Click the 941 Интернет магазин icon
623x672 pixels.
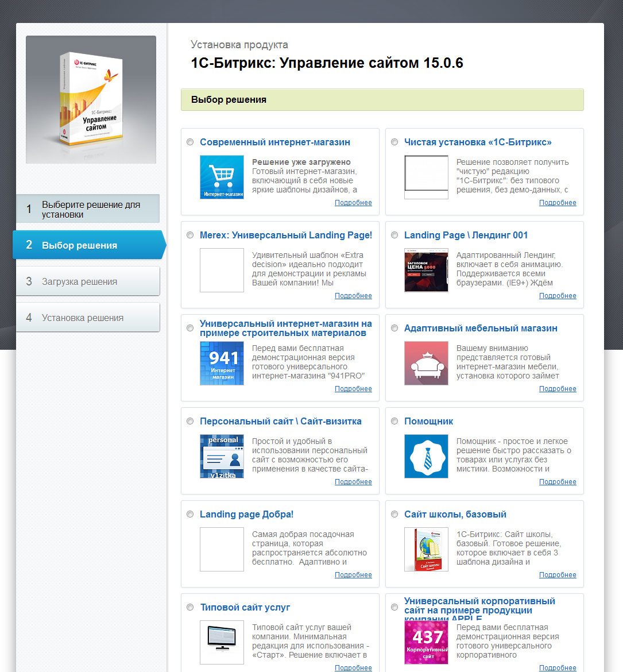tap(222, 363)
